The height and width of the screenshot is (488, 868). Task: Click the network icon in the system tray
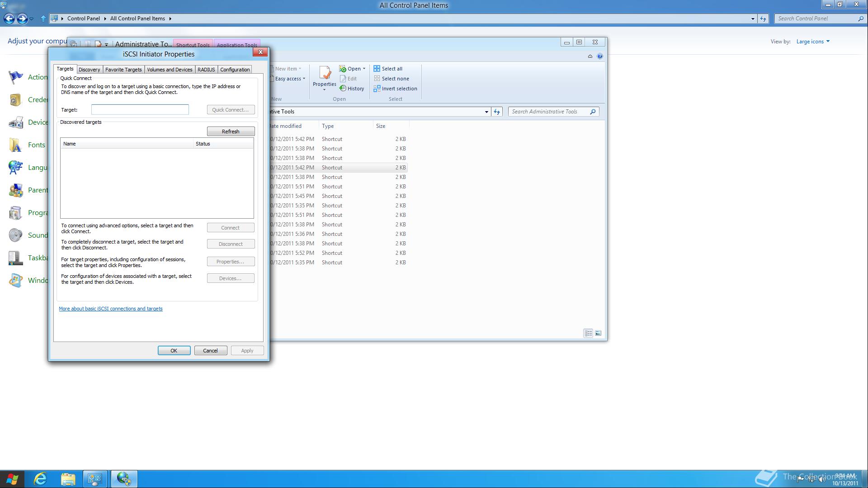[x=811, y=479]
